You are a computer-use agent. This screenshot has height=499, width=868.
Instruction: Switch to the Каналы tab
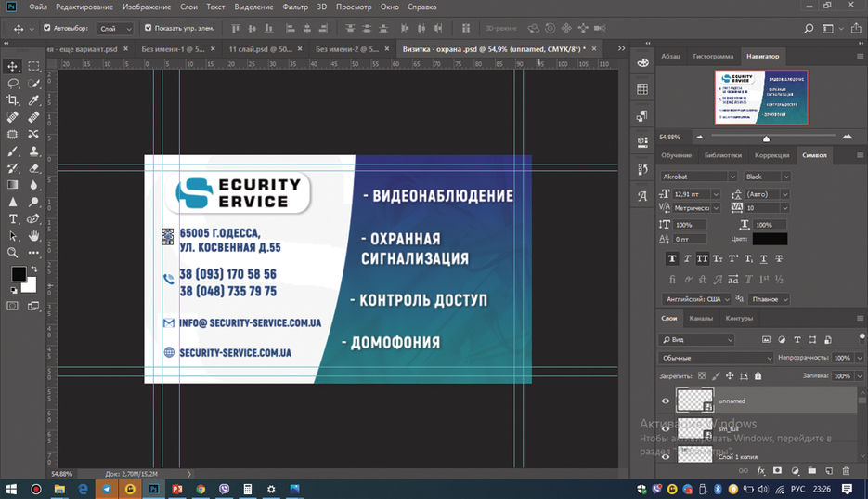(x=701, y=319)
